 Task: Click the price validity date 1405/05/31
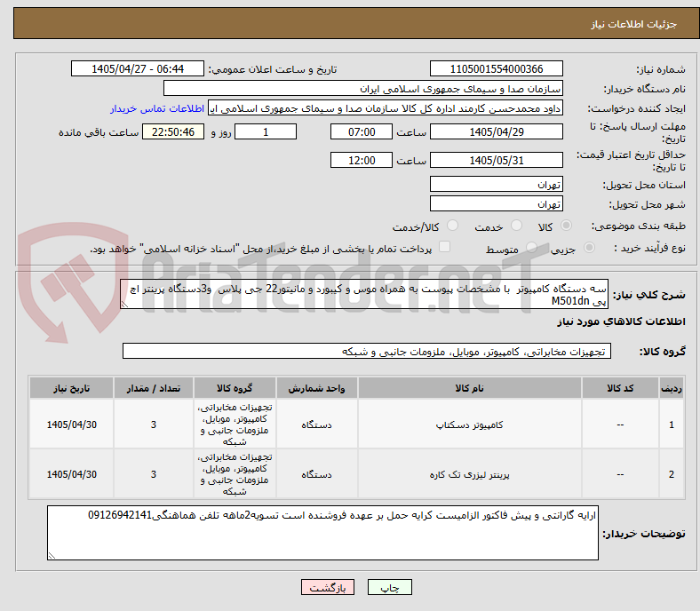(497, 160)
